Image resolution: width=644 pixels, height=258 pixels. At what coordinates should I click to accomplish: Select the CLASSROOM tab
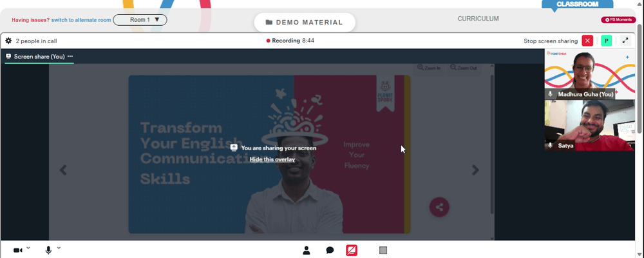(578, 4)
